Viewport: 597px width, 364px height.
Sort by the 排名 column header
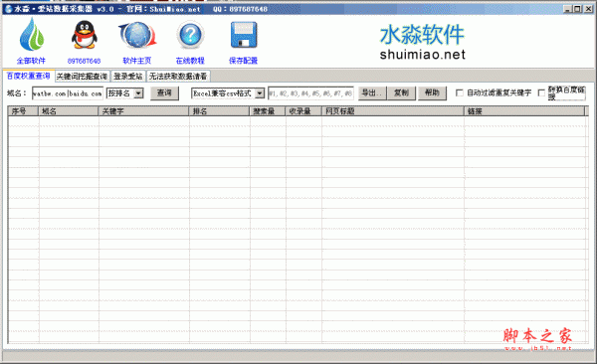pyautogui.click(x=219, y=111)
